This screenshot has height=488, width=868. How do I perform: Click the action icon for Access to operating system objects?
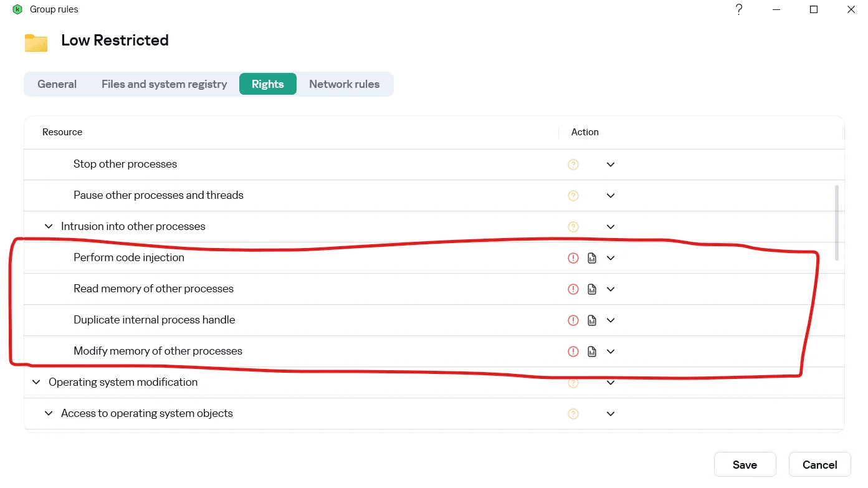[573, 414]
